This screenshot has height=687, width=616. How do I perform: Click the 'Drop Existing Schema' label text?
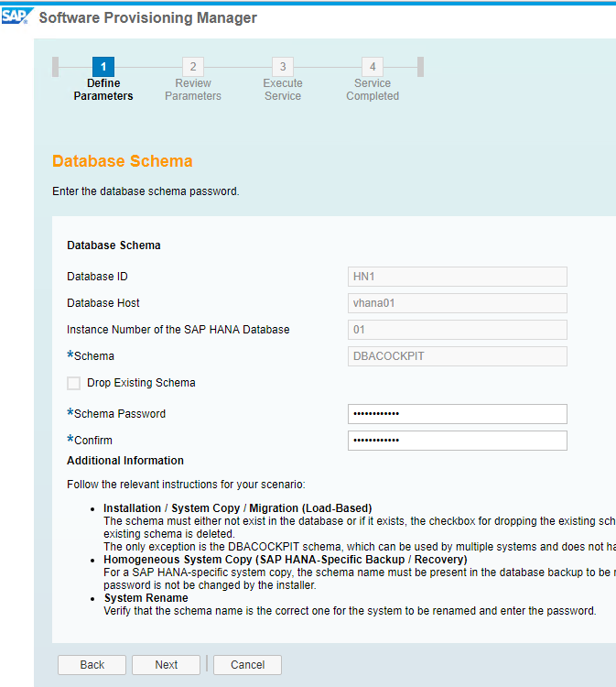(x=141, y=383)
